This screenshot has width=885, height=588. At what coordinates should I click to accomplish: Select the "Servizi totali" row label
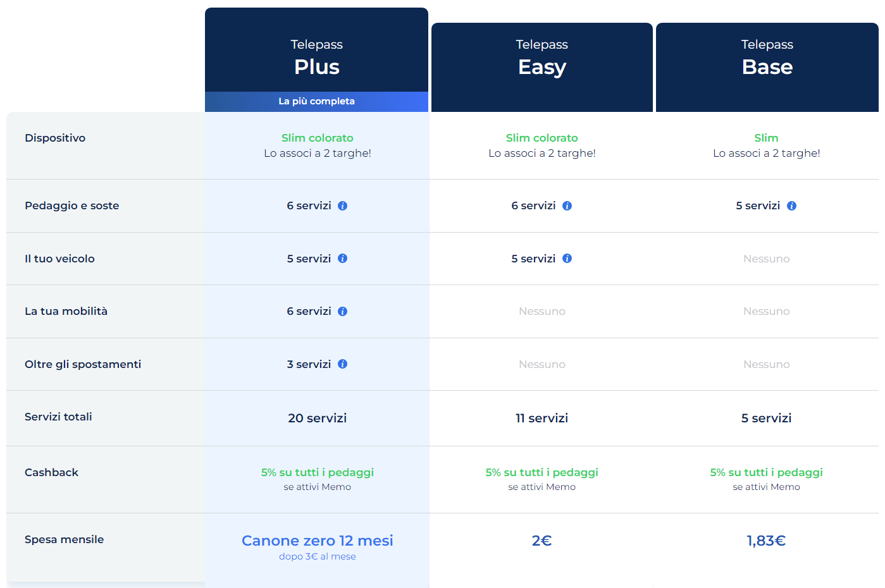click(58, 417)
